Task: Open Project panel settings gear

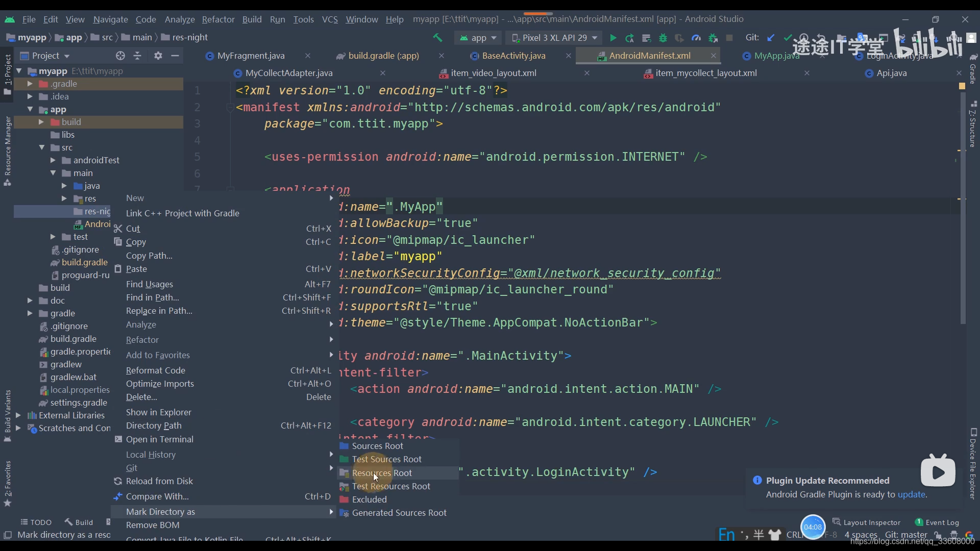Action: (x=158, y=56)
